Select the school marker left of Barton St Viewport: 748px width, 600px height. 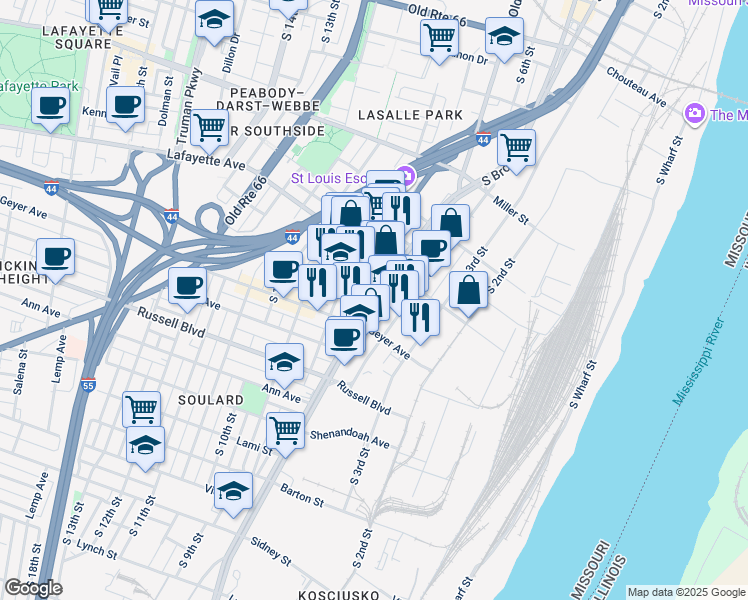233,492
